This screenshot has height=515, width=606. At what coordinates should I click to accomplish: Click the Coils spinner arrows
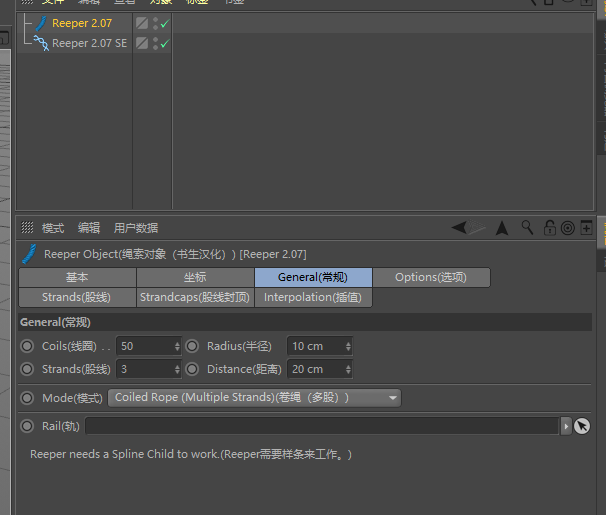click(177, 346)
